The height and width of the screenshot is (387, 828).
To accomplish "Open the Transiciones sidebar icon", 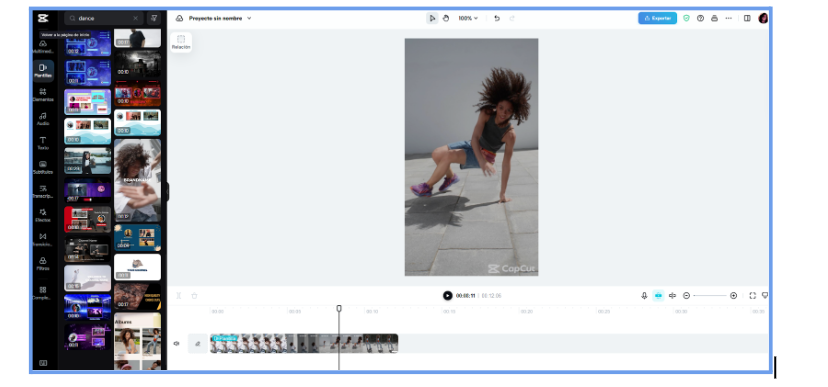I will [x=43, y=240].
